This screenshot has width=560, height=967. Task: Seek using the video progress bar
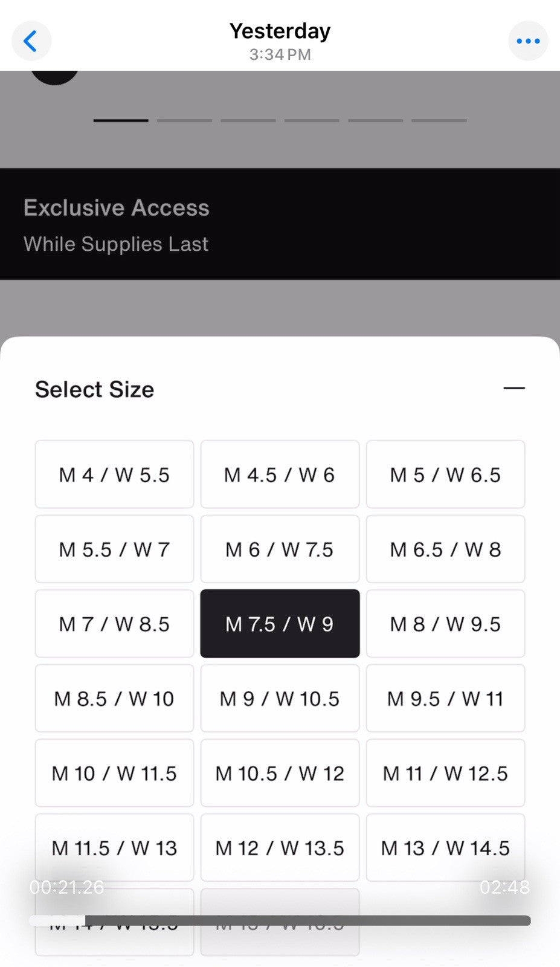[280, 920]
